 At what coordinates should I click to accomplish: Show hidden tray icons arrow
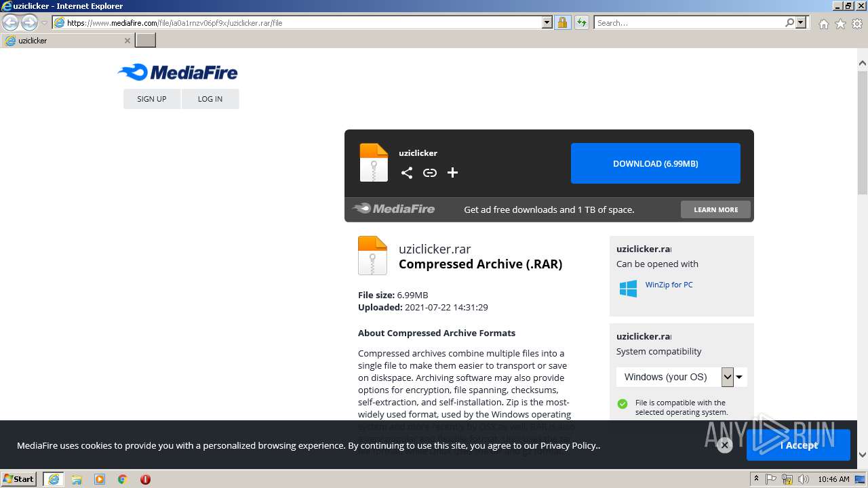point(756,479)
